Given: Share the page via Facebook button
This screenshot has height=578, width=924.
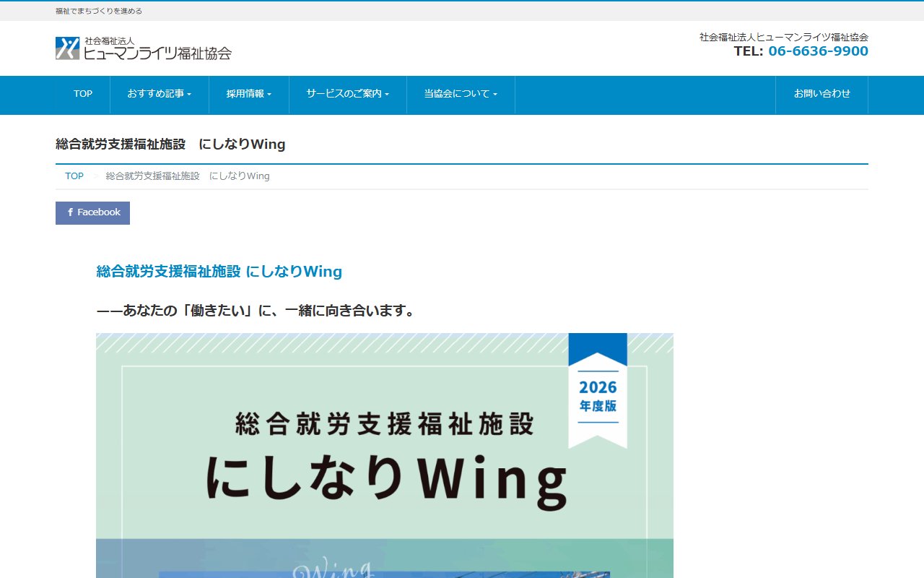Looking at the screenshot, I should tap(92, 212).
